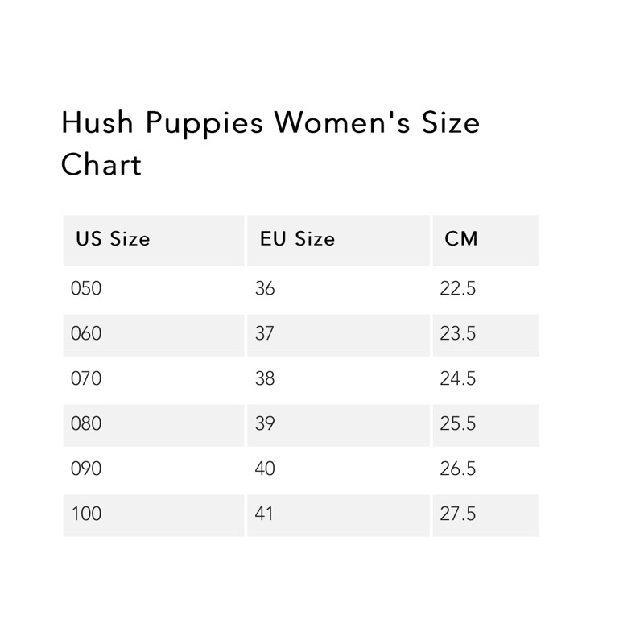The width and height of the screenshot is (644, 644).
Task: Click the CM column header
Action: pos(460,239)
